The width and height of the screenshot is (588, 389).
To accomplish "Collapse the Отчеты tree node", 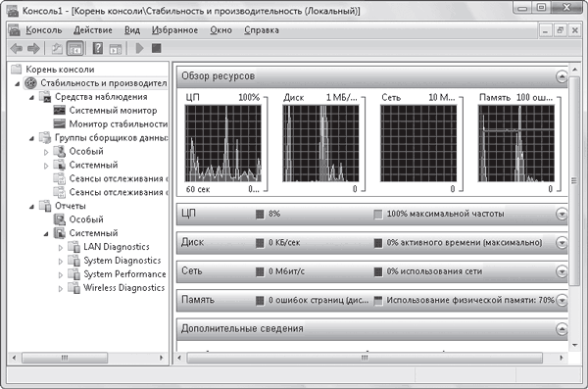I will click(x=31, y=207).
